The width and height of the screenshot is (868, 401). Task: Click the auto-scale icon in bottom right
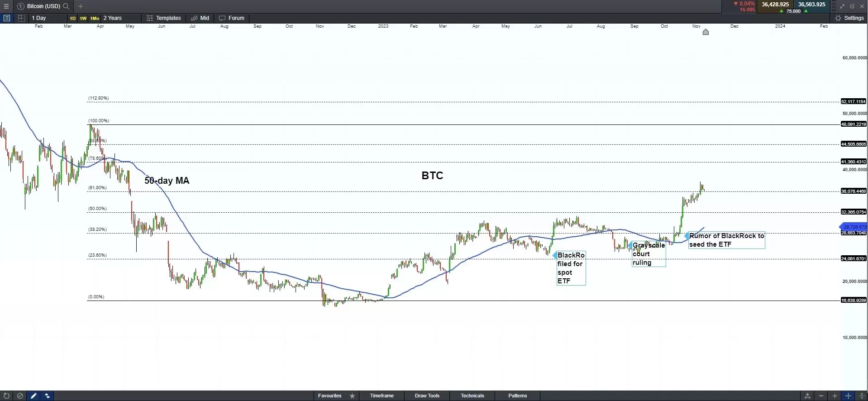pyautogui.click(x=807, y=396)
